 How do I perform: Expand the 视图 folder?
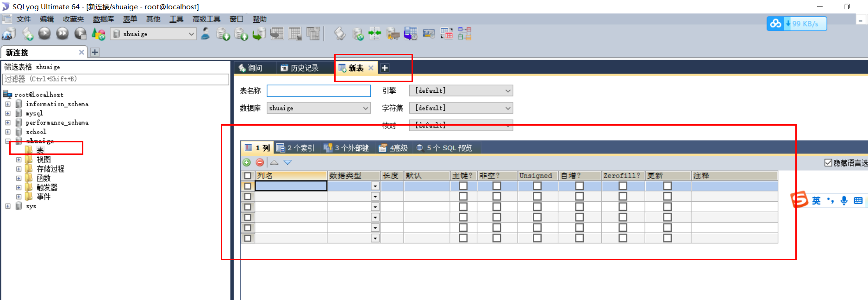tap(19, 160)
